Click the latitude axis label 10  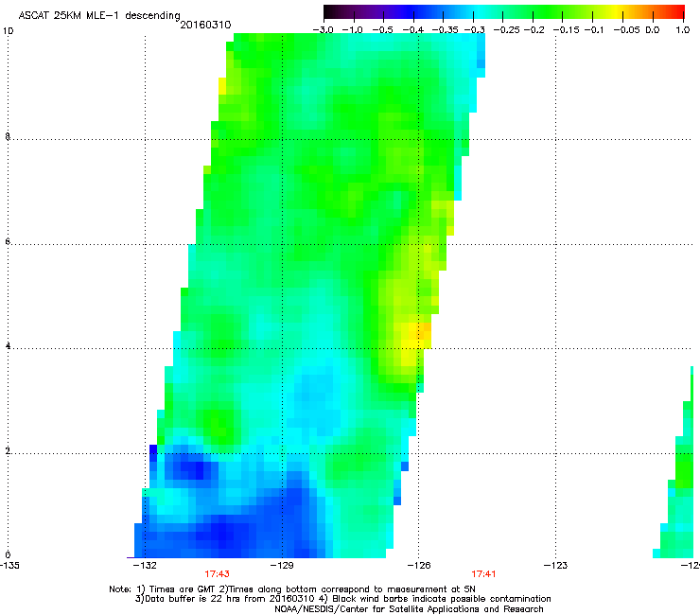pos(8,31)
